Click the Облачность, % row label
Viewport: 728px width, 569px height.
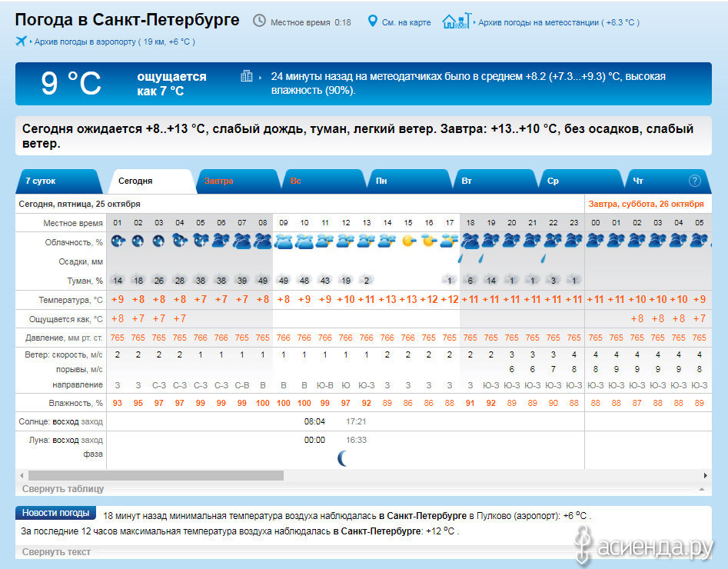click(x=74, y=242)
